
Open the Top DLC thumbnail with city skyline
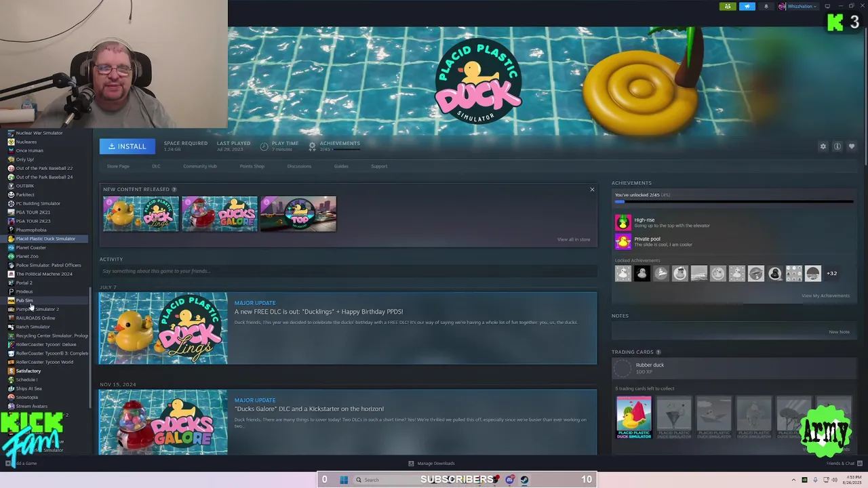(298, 214)
